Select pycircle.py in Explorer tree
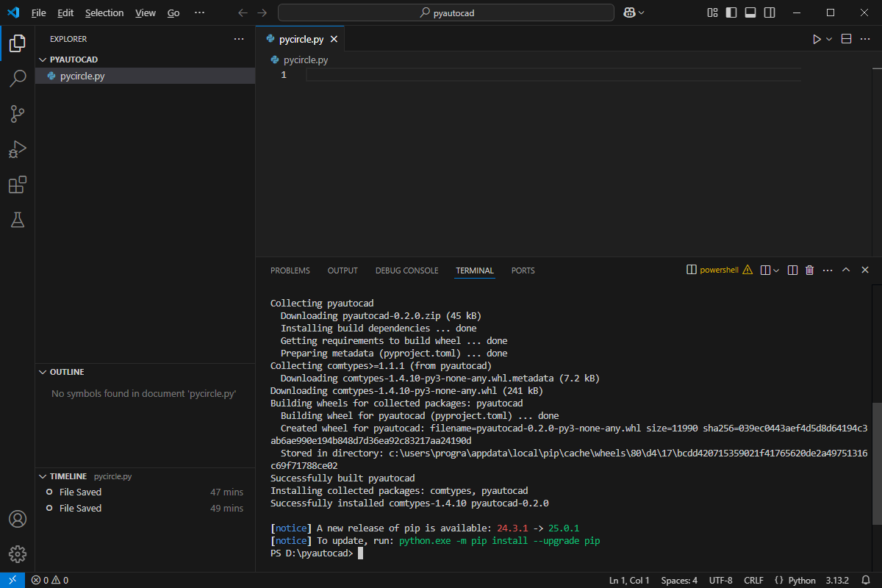 point(145,76)
